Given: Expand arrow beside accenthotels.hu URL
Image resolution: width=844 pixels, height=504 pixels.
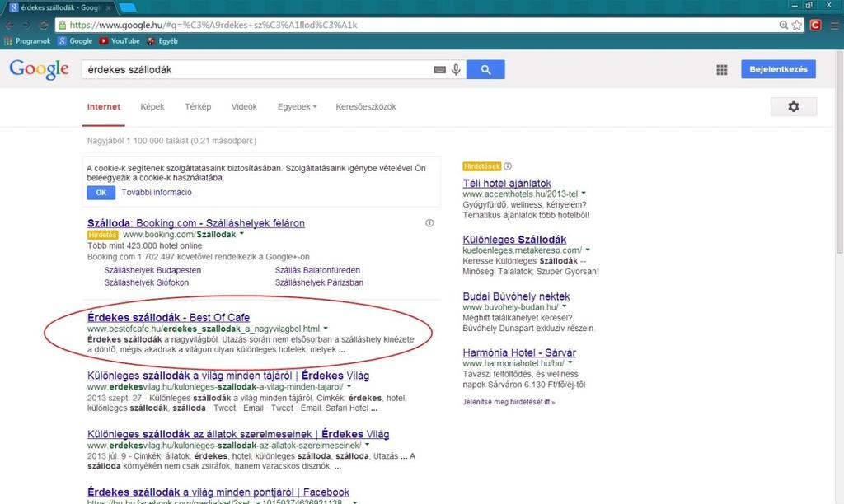Looking at the screenshot, I should [x=584, y=193].
